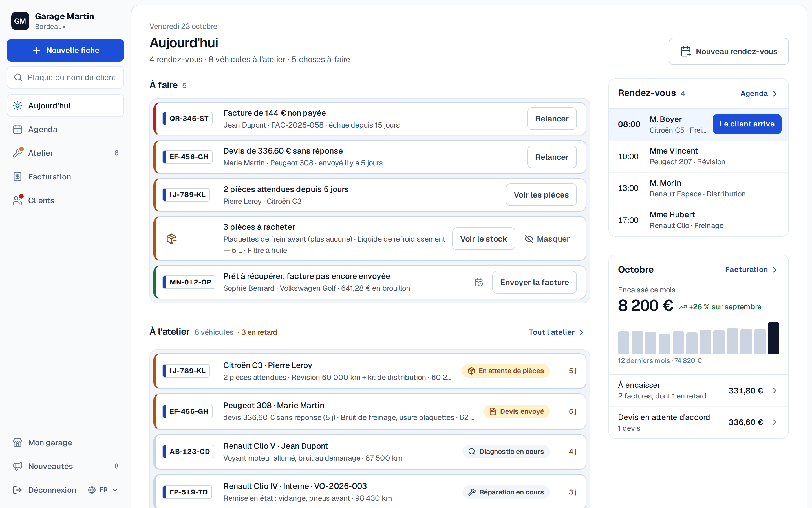Screen dimensions: 812x508
Task: Open Tout l'atelier link
Action: (x=556, y=332)
